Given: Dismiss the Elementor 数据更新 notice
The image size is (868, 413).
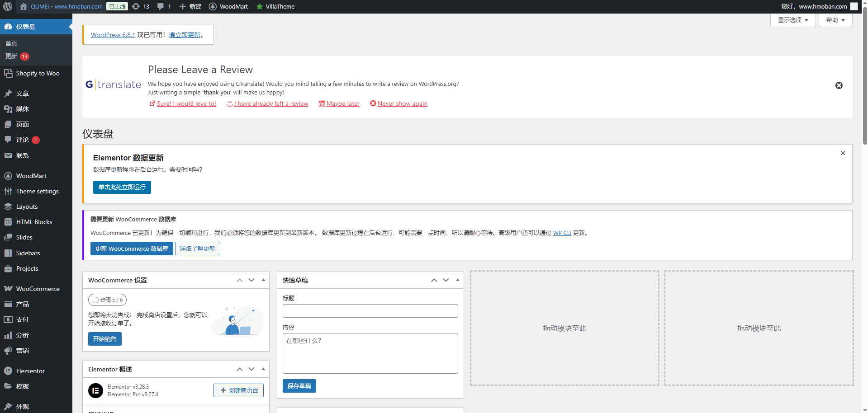Looking at the screenshot, I should (843, 153).
